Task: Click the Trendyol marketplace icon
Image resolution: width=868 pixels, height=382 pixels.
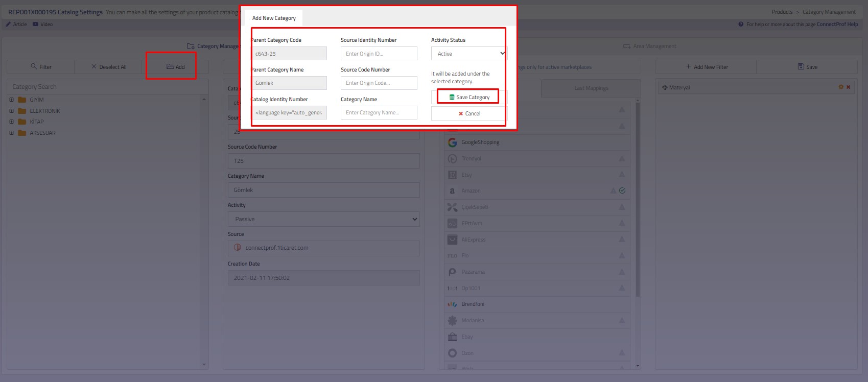Action: [x=452, y=159]
